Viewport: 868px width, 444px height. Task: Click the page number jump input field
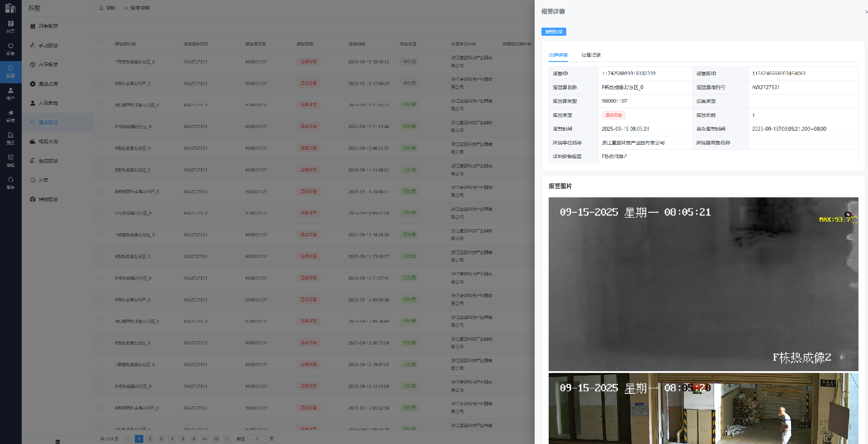257,439
